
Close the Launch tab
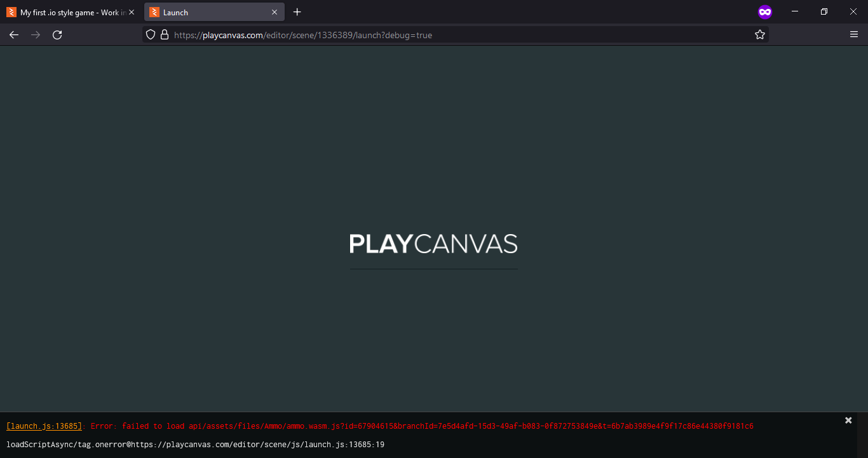click(x=275, y=12)
